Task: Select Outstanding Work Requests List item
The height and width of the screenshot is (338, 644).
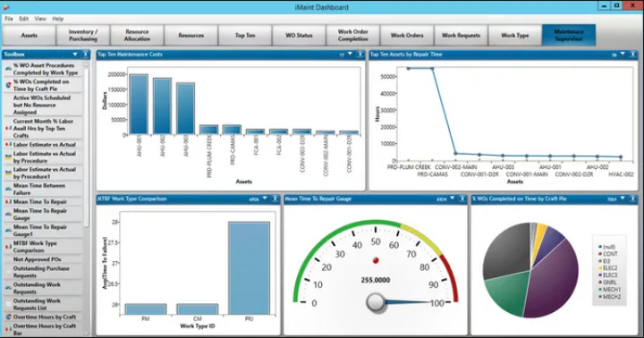Action: point(43,304)
